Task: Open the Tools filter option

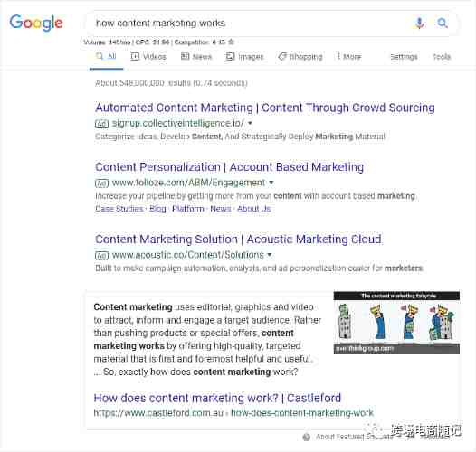Action: click(x=442, y=57)
